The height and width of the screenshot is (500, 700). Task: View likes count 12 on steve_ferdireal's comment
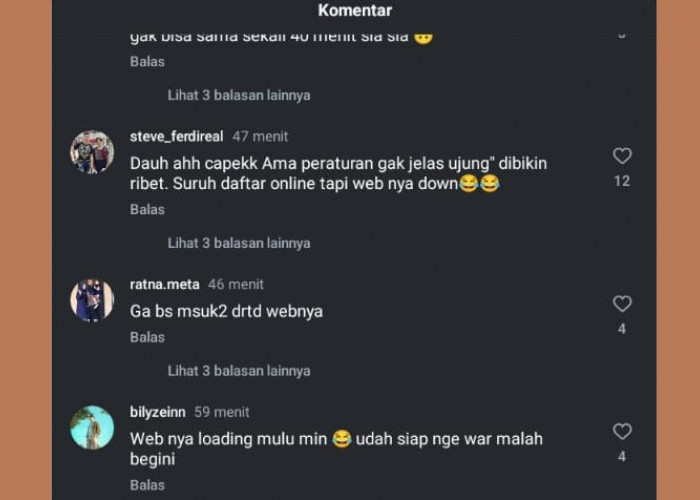coord(622,181)
